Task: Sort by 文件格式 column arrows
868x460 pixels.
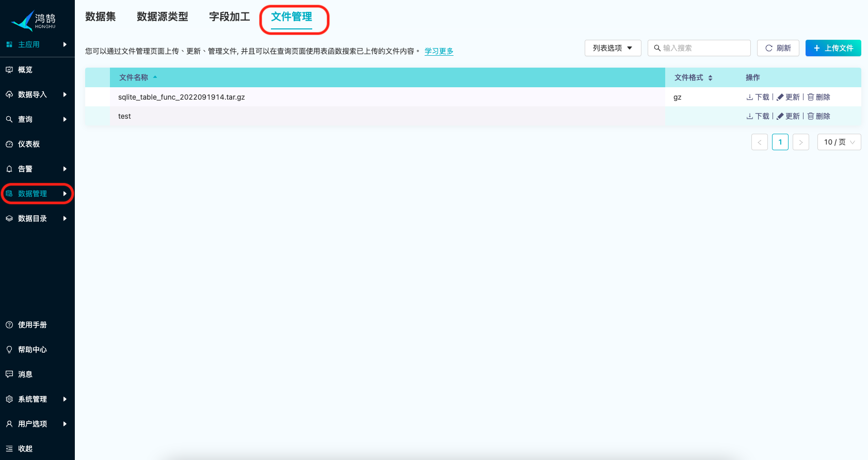Action: pyautogui.click(x=711, y=78)
